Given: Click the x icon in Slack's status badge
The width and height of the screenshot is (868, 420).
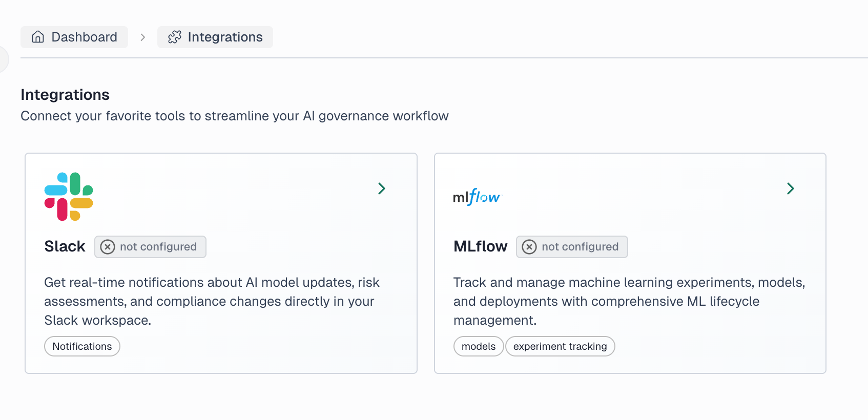Looking at the screenshot, I should pyautogui.click(x=108, y=247).
